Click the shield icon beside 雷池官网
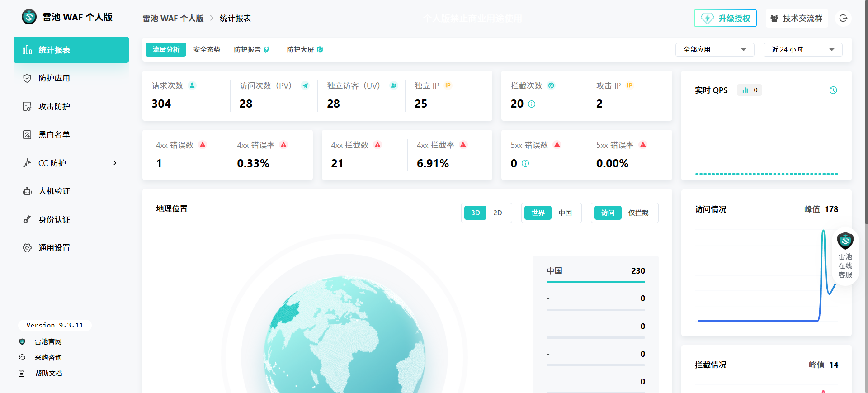 22,341
